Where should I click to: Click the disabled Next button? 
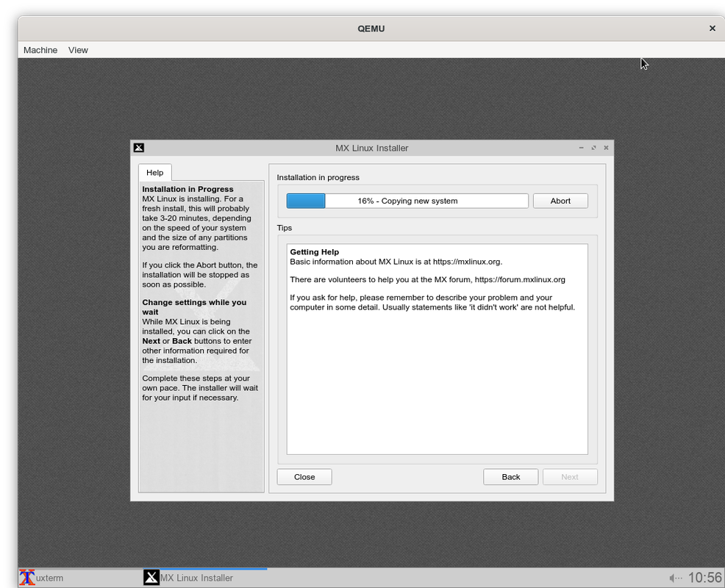570,477
